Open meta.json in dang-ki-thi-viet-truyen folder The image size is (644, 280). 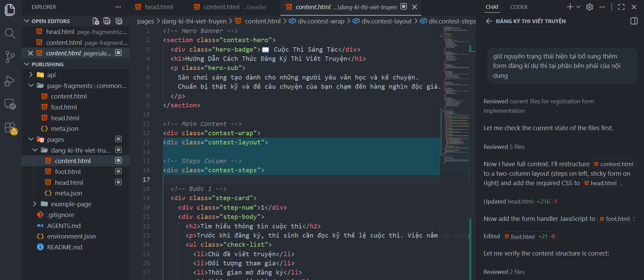tap(68, 193)
